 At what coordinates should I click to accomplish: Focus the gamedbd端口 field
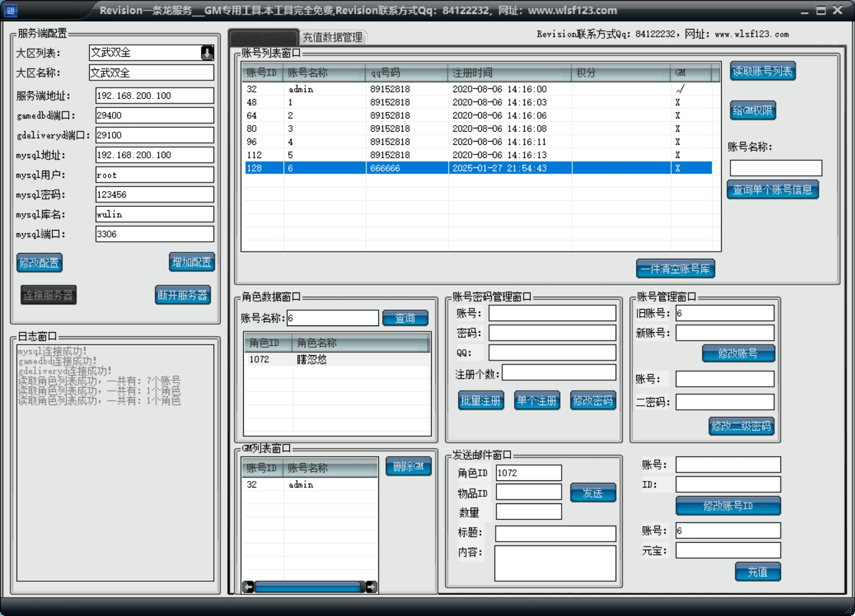pos(155,115)
